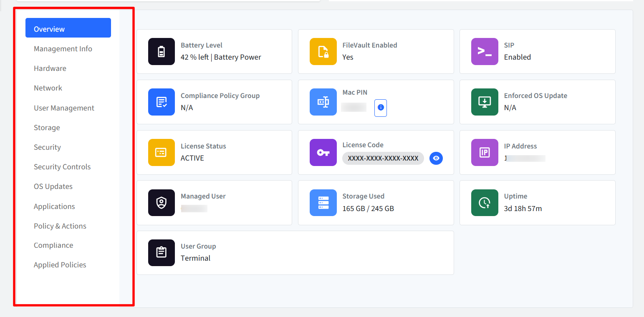Viewport: 644px width, 317px height.
Task: Click the User Group value 'Terminal'
Action: (x=195, y=258)
